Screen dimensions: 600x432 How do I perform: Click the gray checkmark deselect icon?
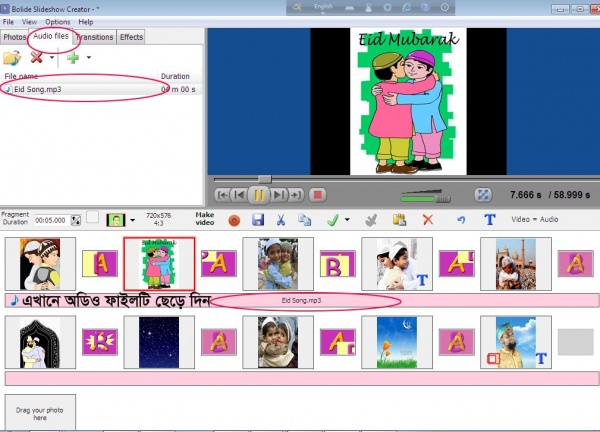pyautogui.click(x=371, y=220)
